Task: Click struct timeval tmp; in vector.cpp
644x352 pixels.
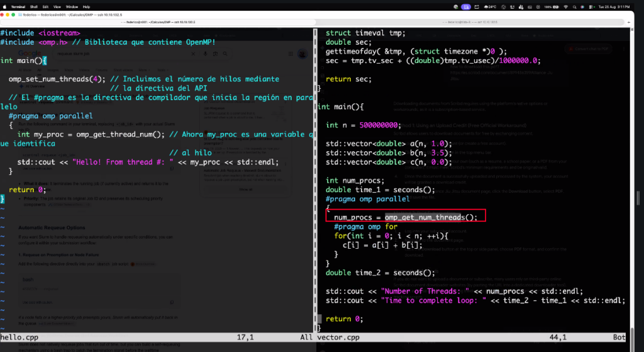Action: click(x=365, y=33)
